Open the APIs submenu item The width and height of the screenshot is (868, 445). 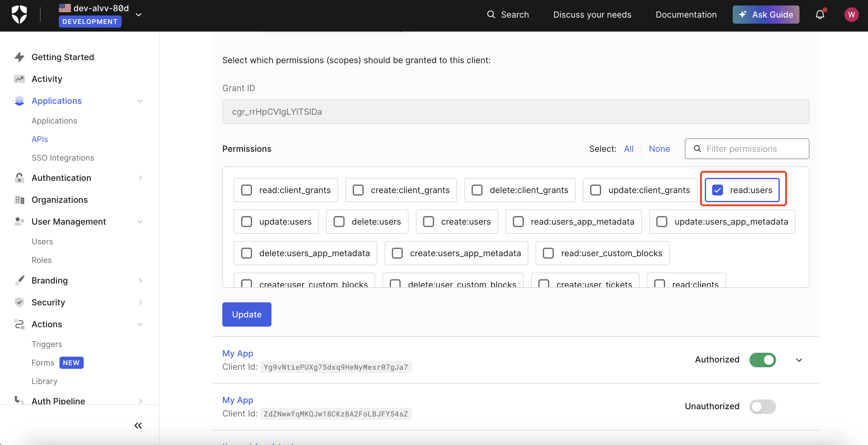(x=40, y=139)
